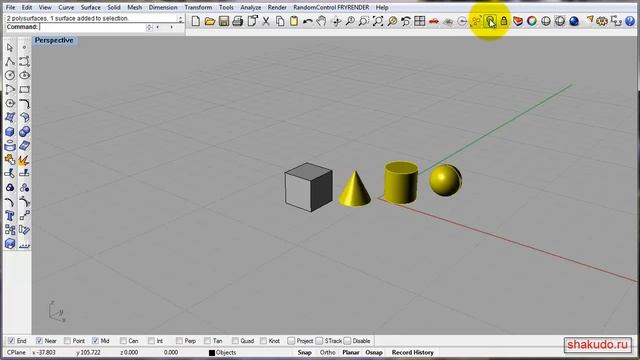Screen dimensions: 640x360
Task: Toggle Planar in the status bar
Action: (x=351, y=352)
